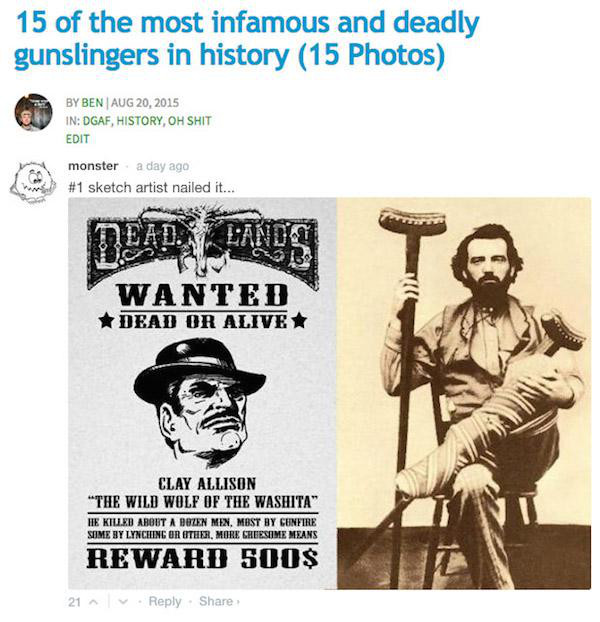
Task: Open the article title about infamous gunslingers
Action: click(x=247, y=38)
